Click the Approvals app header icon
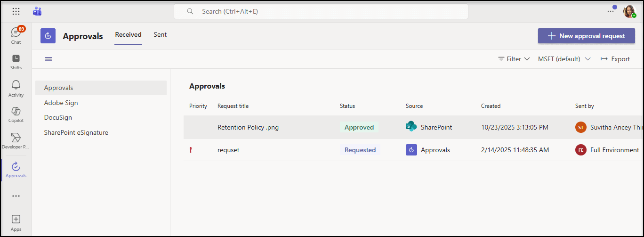The image size is (644, 237). 48,36
